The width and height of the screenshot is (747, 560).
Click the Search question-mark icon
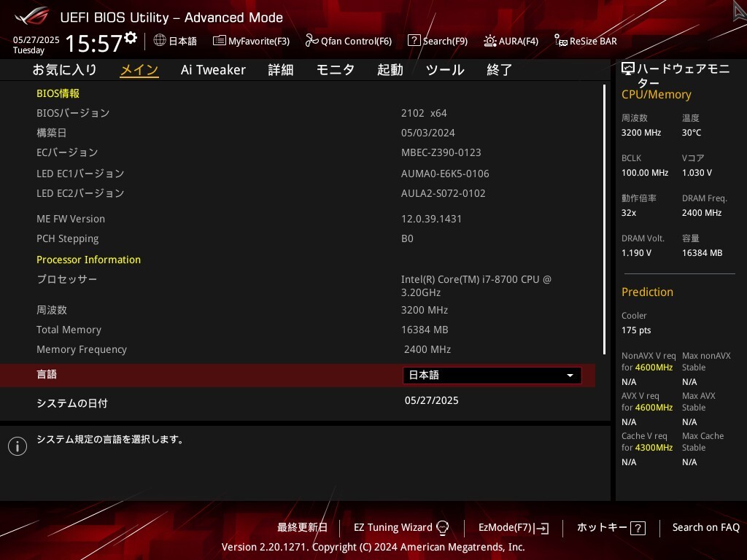point(414,41)
